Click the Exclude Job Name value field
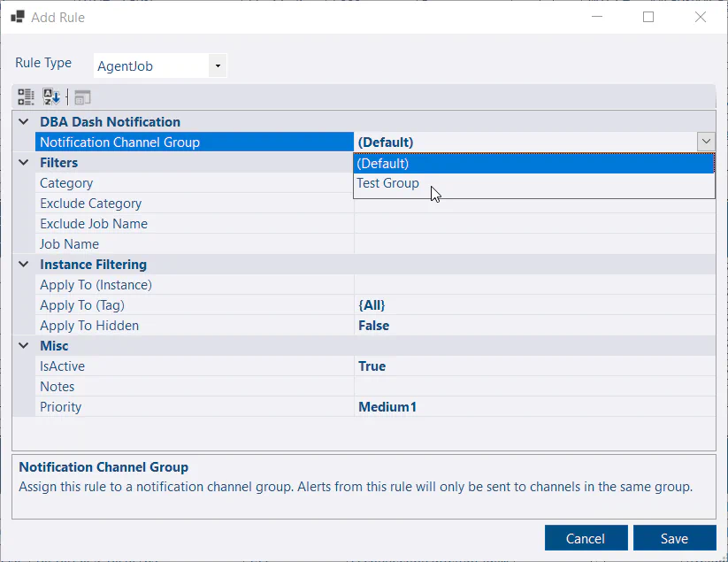The width and height of the screenshot is (728, 562). coord(533,224)
